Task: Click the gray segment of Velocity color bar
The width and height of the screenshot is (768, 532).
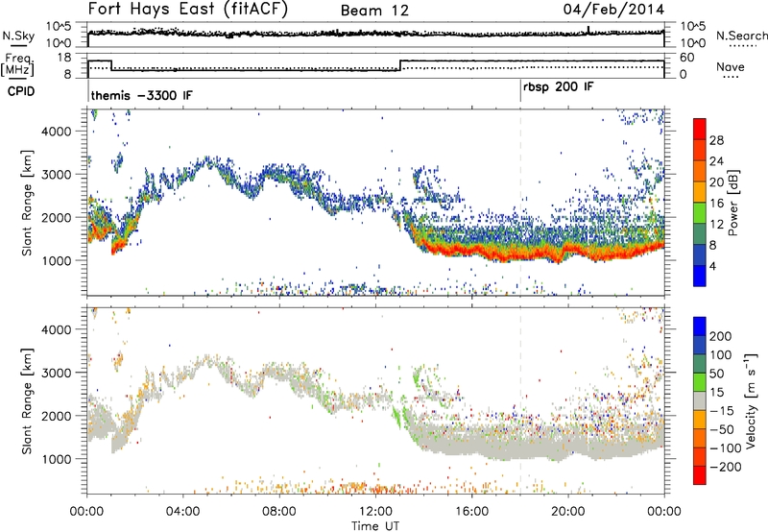Action: pos(700,400)
